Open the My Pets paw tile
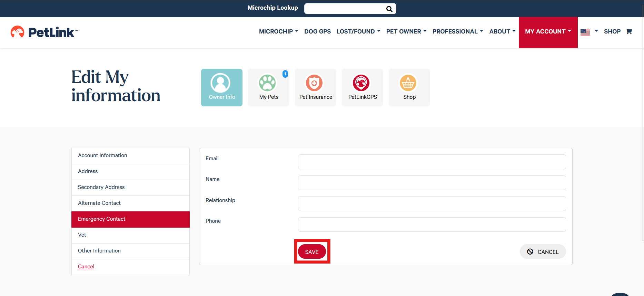This screenshot has height=296, width=644. tap(269, 87)
